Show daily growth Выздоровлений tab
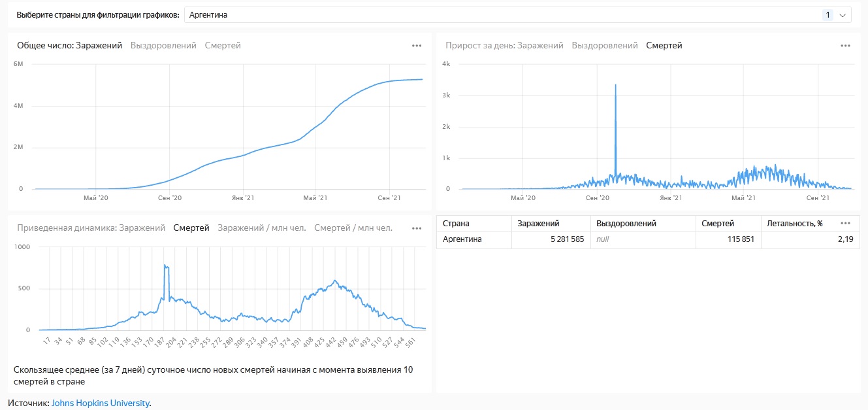The image size is (868, 410). tap(605, 46)
